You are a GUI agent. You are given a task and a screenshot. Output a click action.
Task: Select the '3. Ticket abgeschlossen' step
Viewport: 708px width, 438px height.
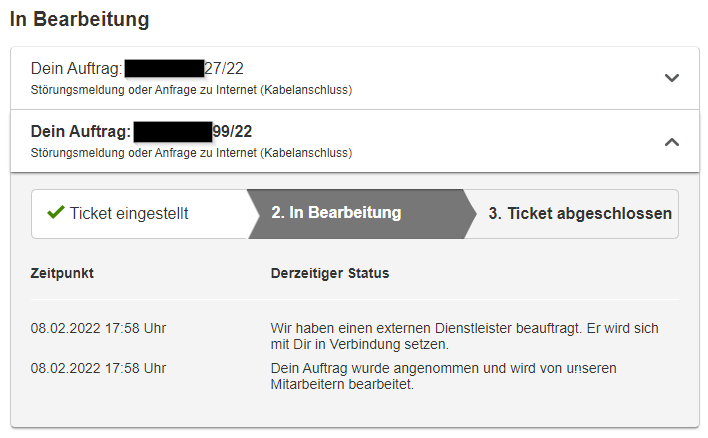click(579, 213)
